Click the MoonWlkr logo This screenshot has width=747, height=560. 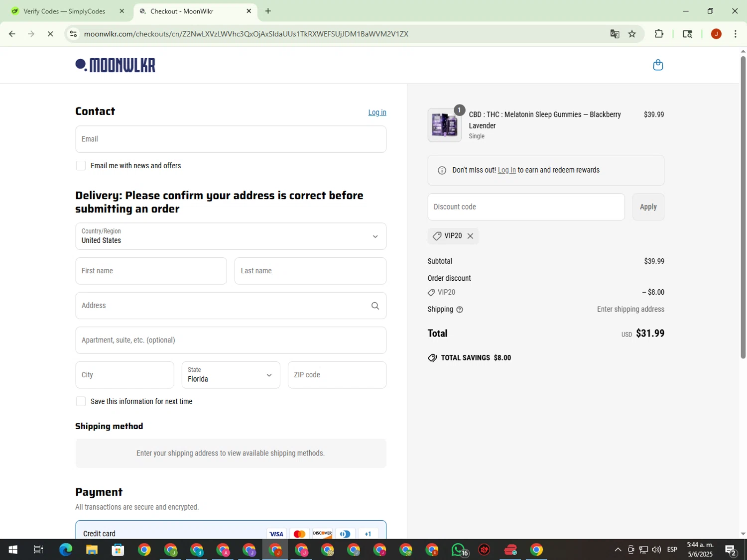[x=116, y=65]
